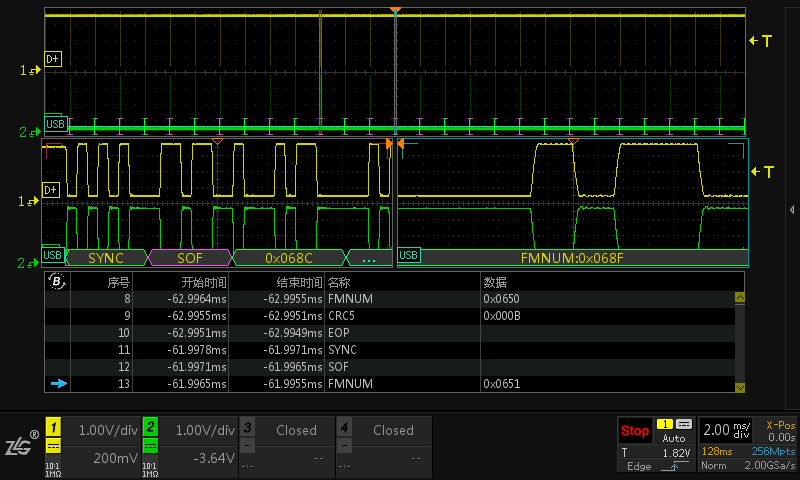Click the D+ channel label in overview
This screenshot has width=800, height=480.
pyautogui.click(x=53, y=59)
